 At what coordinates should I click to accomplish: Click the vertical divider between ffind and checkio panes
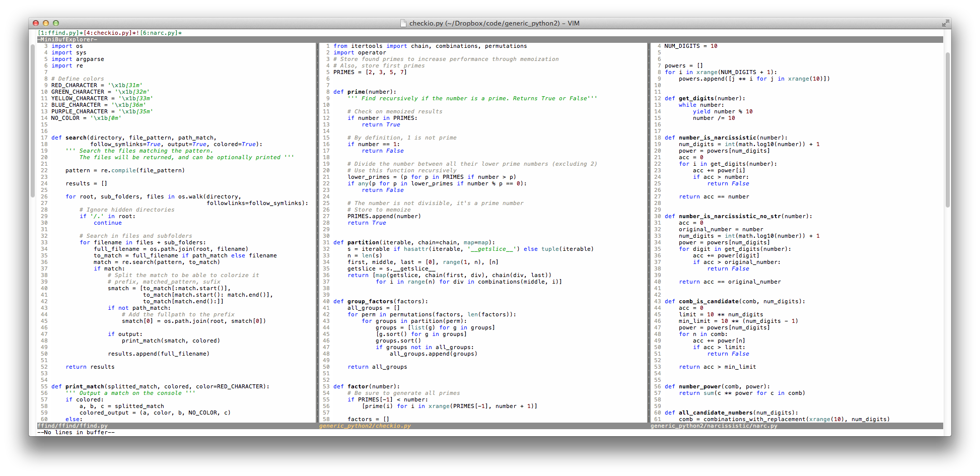tap(317, 232)
